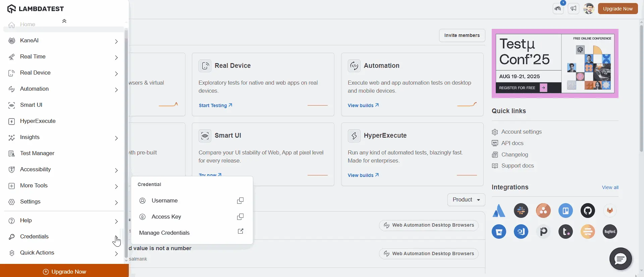Click the sidebar vertical scrollbar
This screenshot has height=277, width=644.
(x=126, y=134)
